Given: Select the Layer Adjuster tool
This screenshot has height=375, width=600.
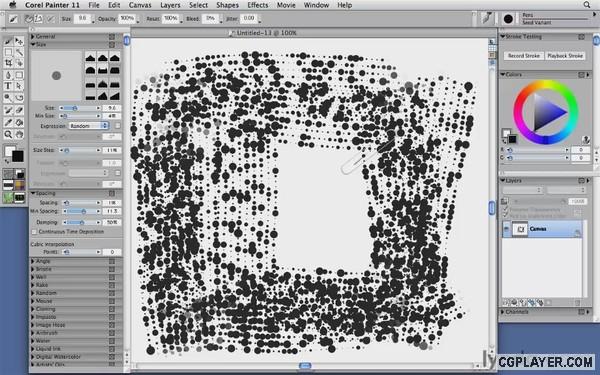Looking at the screenshot, I should pyautogui.click(x=19, y=41).
